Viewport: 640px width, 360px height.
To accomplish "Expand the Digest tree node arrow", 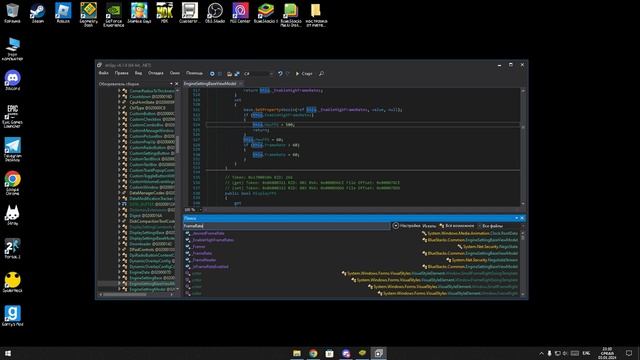I will pyautogui.click(x=120, y=216).
